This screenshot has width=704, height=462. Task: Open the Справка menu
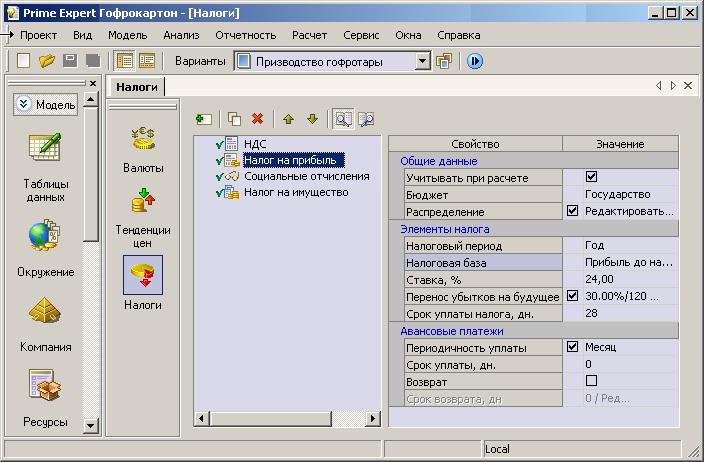(x=458, y=35)
